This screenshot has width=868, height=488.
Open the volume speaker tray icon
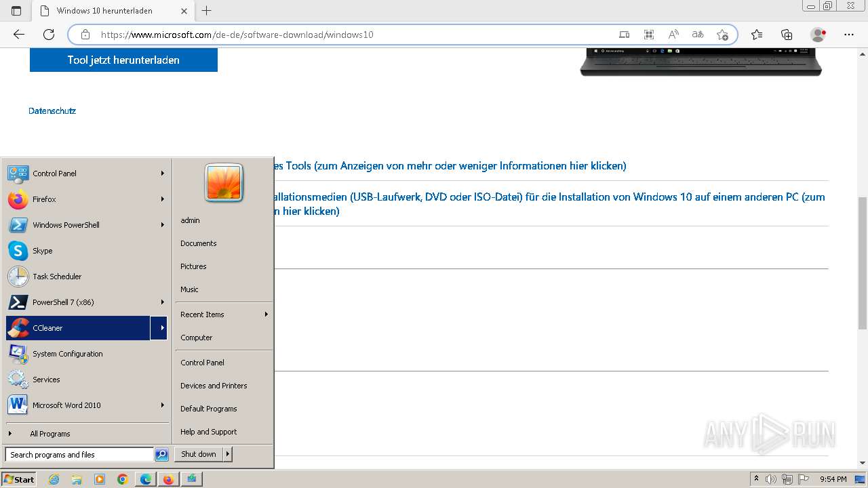click(x=771, y=479)
